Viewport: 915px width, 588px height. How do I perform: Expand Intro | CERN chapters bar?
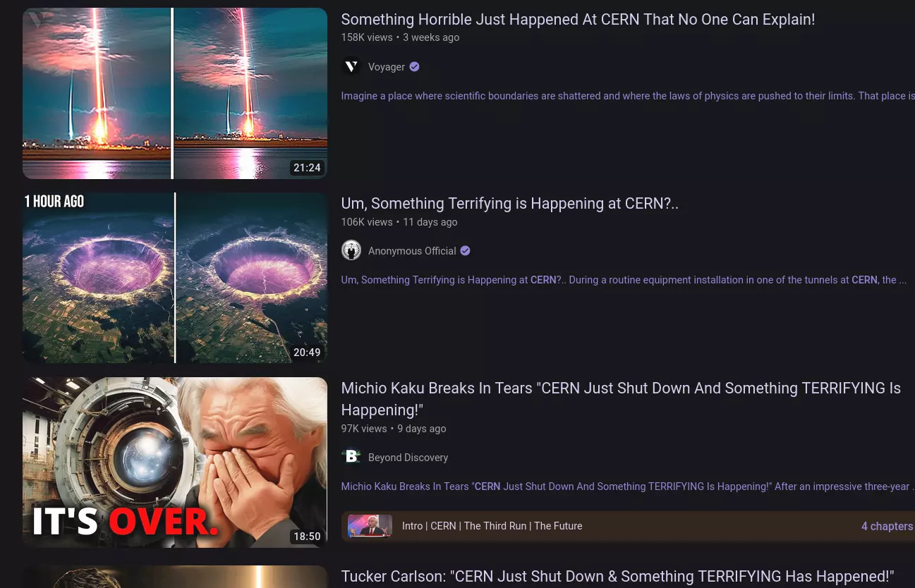(x=628, y=526)
